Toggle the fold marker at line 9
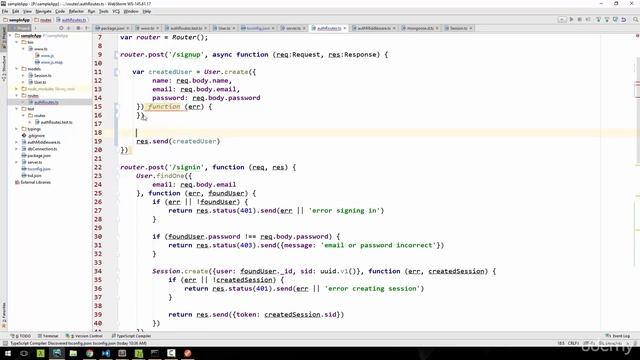640x360 pixels. click(116, 54)
